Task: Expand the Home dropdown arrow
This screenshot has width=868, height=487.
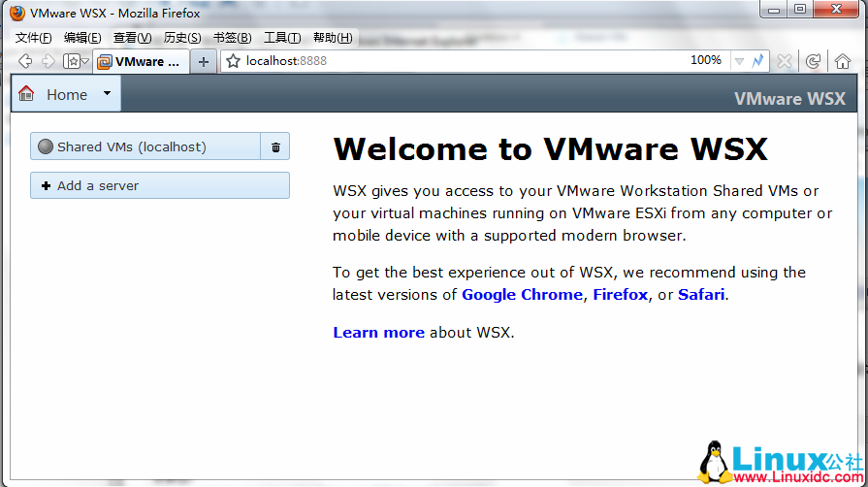Action: (x=107, y=93)
